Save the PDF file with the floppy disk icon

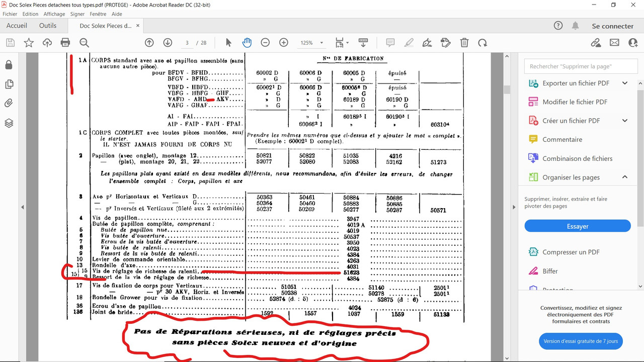pos(10,43)
